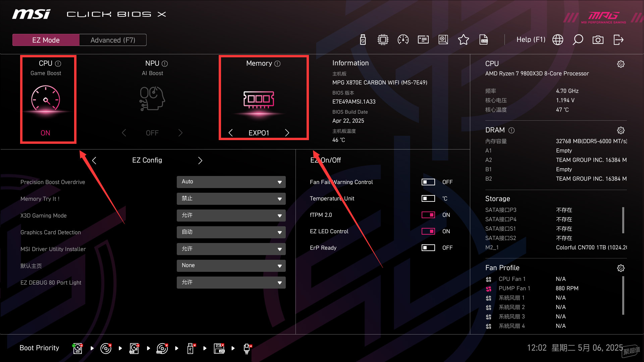Open Fan Profile settings gear

click(x=621, y=268)
